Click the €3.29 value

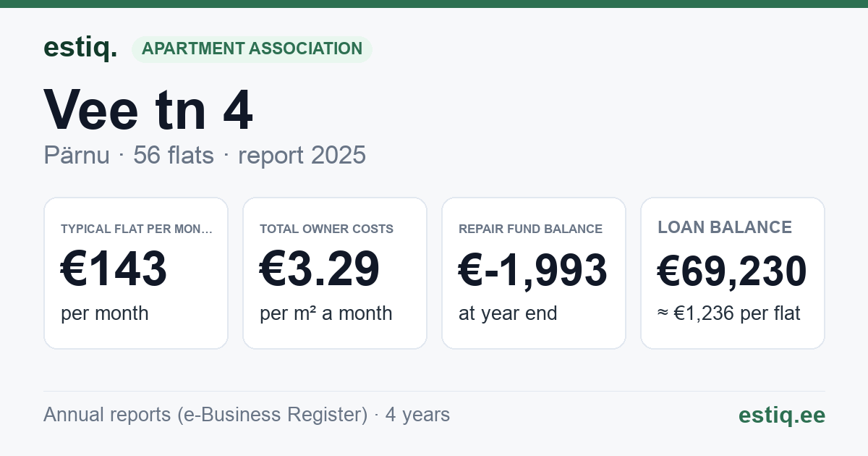pyautogui.click(x=320, y=269)
